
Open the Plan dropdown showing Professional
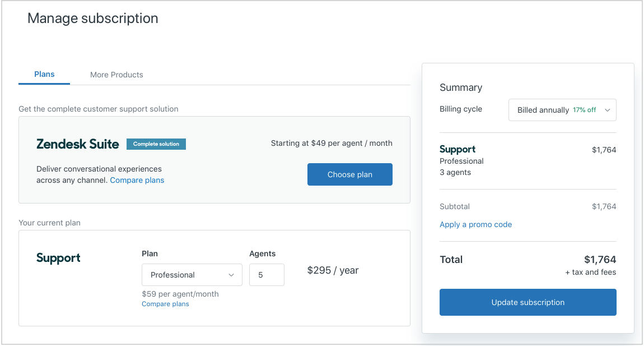pos(192,275)
